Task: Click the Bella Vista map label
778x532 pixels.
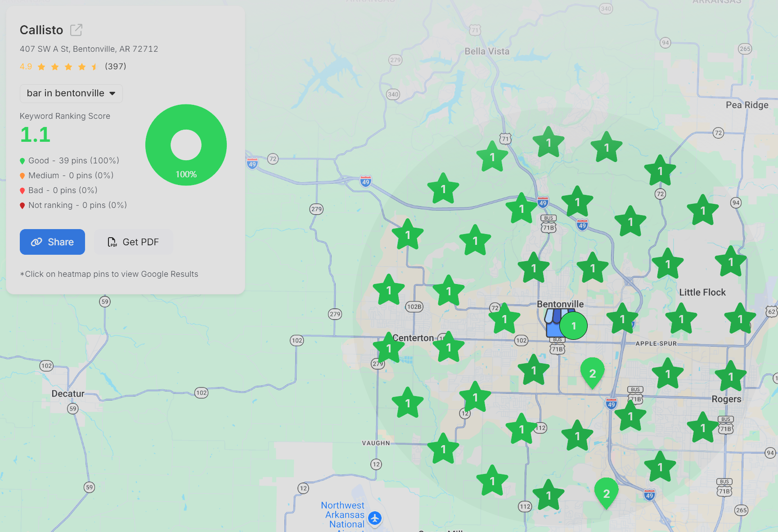Action: (x=487, y=51)
